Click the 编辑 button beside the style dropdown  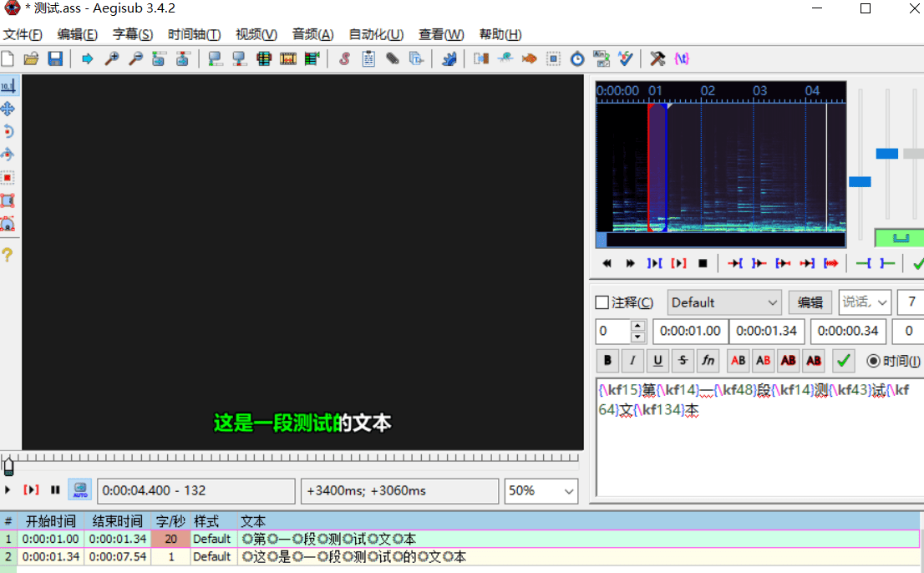810,302
